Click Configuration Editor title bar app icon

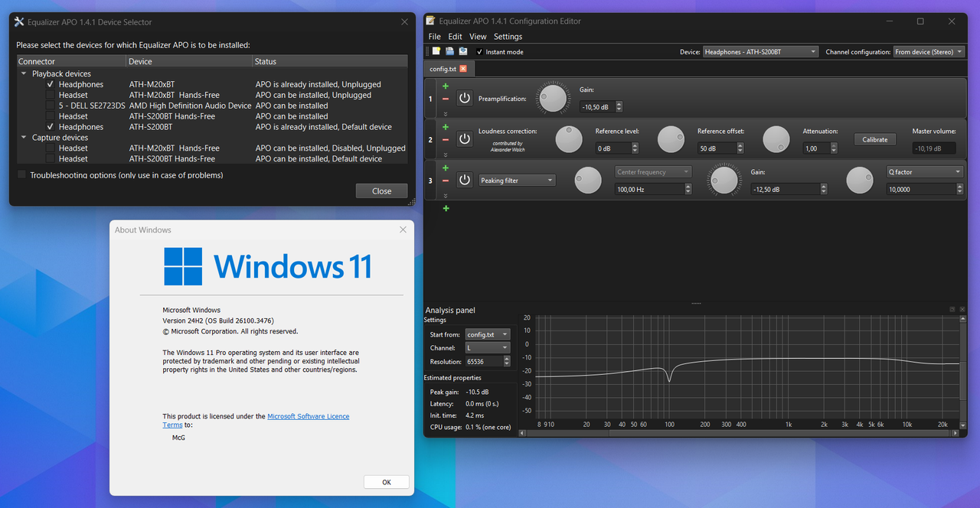point(431,21)
